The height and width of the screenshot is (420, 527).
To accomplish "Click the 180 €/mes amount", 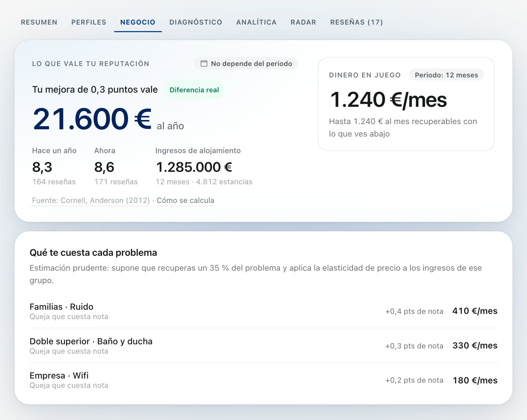I will tap(475, 381).
